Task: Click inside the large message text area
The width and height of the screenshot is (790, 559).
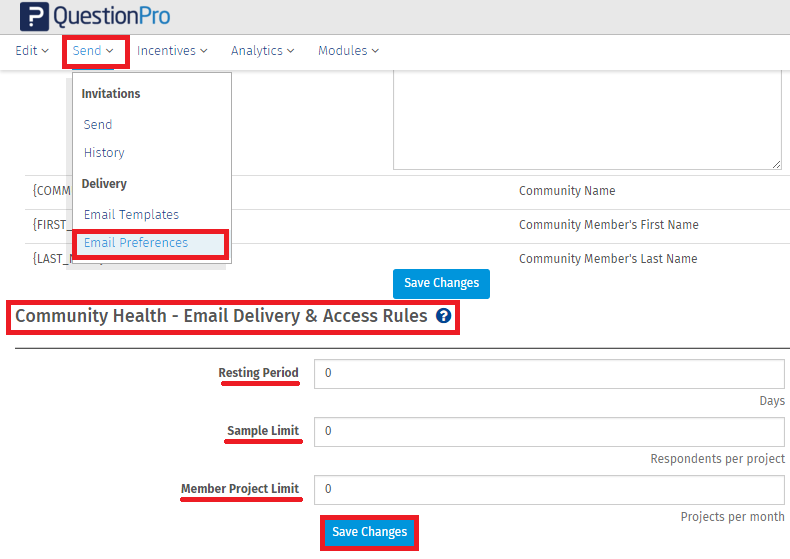Action: click(587, 120)
